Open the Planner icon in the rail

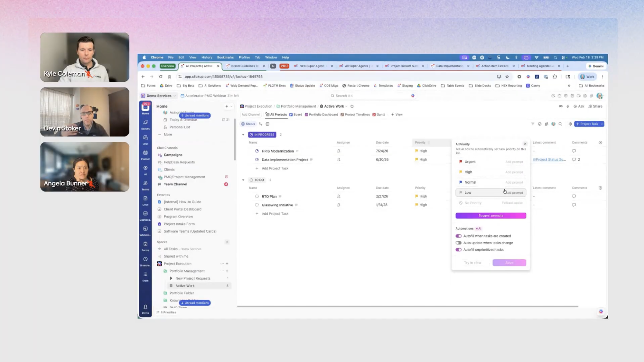tap(145, 155)
